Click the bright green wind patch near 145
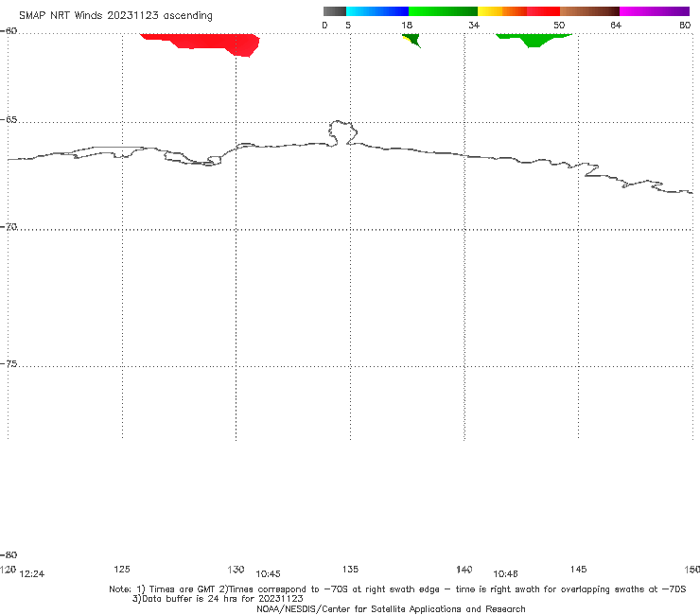 pyautogui.click(x=534, y=40)
